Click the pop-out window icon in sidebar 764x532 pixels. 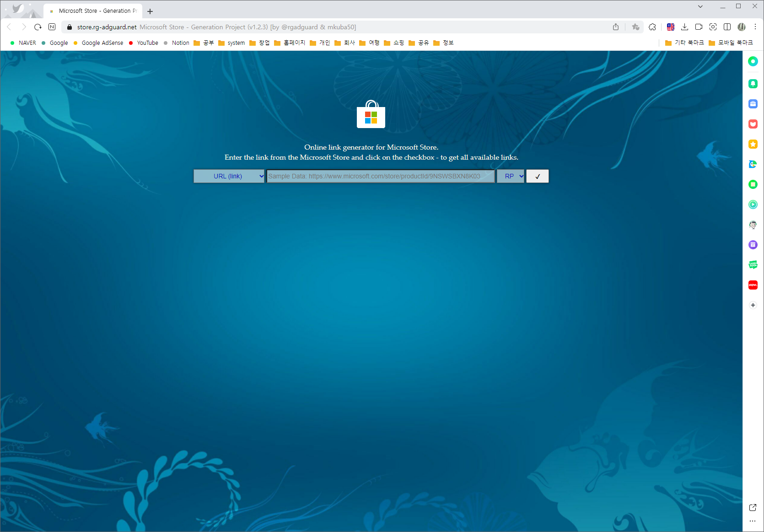(x=753, y=507)
